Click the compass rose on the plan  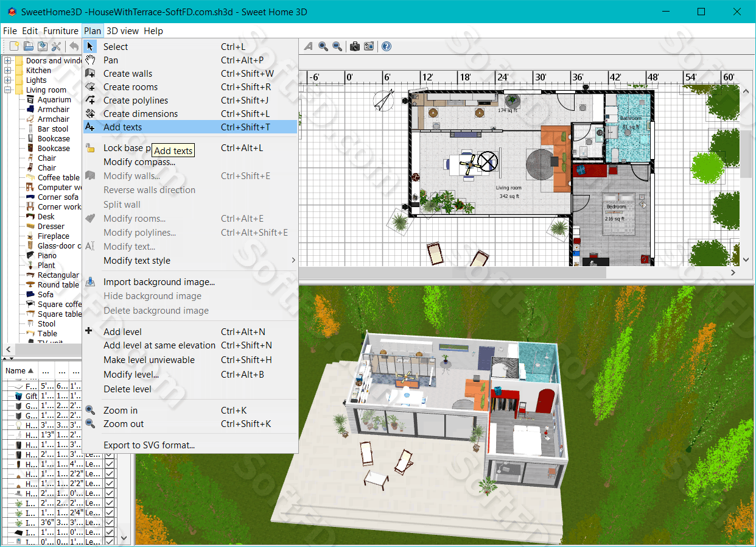tap(383, 101)
